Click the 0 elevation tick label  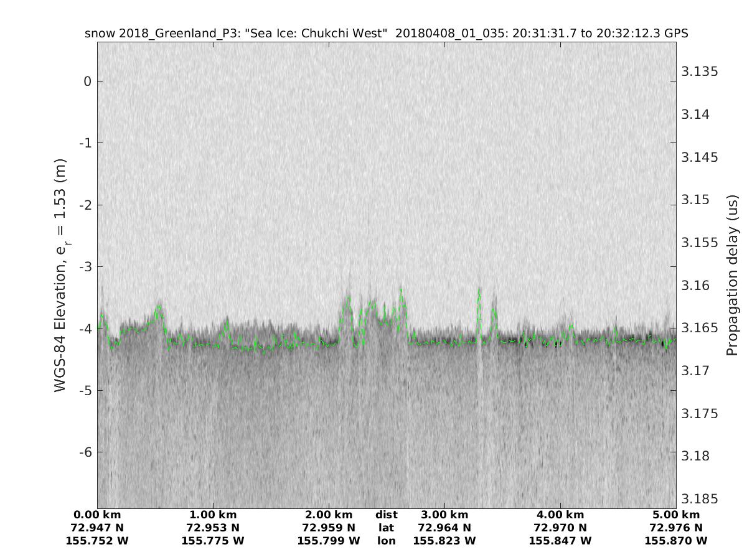(88, 82)
